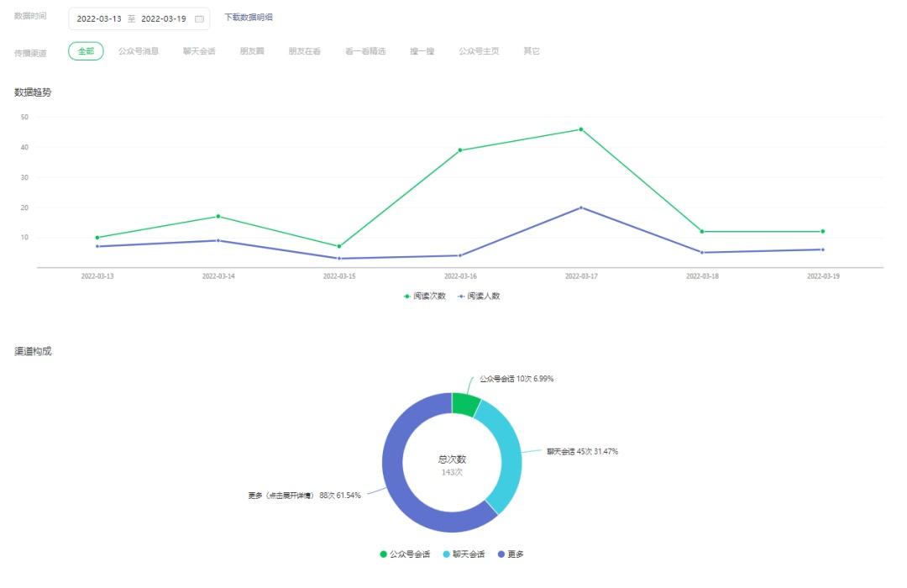Toggle 公众号会话 green legend dot
Screen dimensions: 907x588
click(x=383, y=554)
